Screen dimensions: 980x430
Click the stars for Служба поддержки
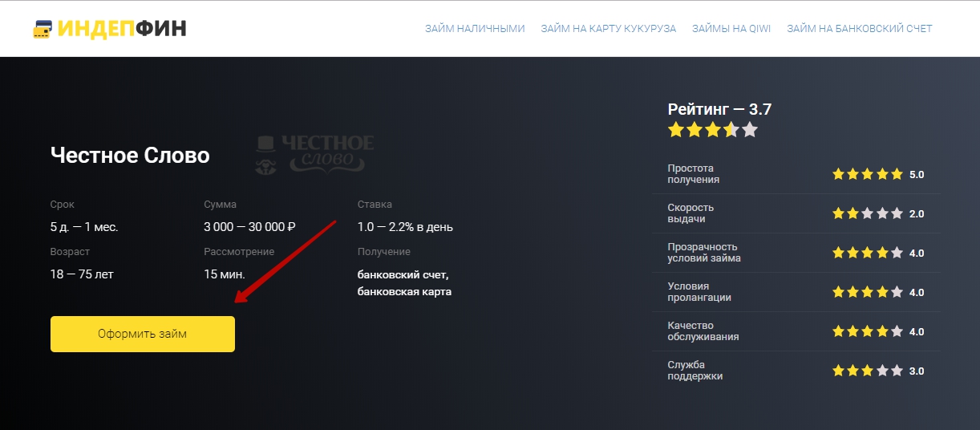(868, 371)
